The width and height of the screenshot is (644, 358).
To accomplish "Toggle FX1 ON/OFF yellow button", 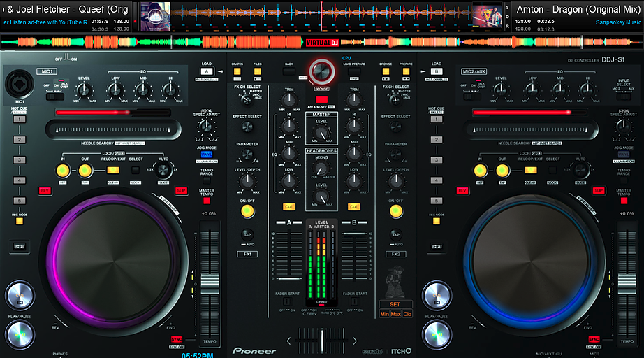I will coord(247,211).
